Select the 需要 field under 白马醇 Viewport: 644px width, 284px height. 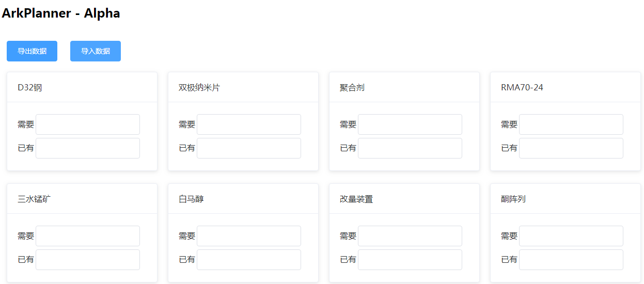point(249,236)
